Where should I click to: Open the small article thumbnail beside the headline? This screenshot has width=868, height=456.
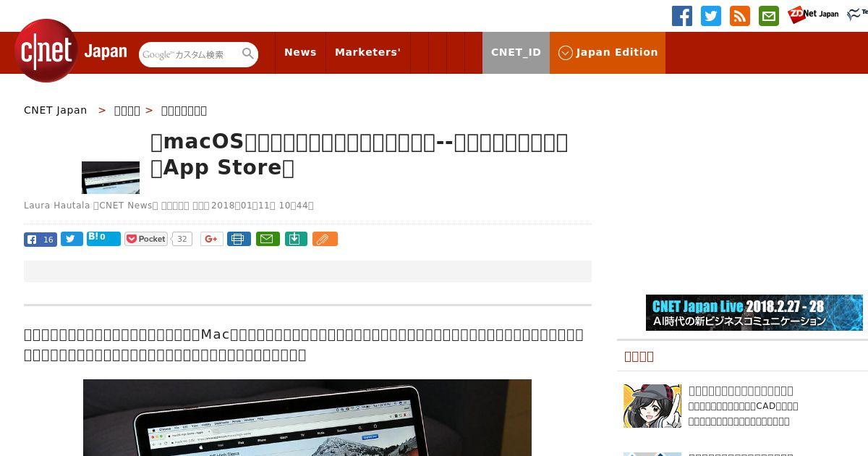pyautogui.click(x=111, y=177)
